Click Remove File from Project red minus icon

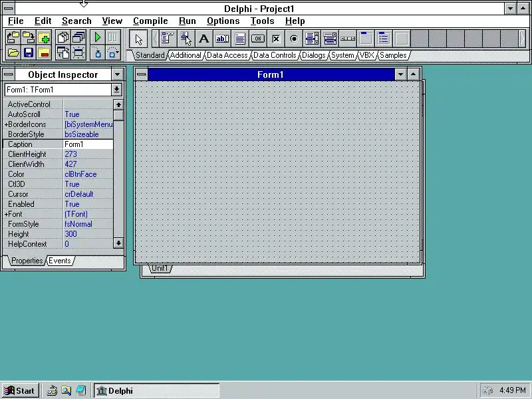tap(44, 53)
